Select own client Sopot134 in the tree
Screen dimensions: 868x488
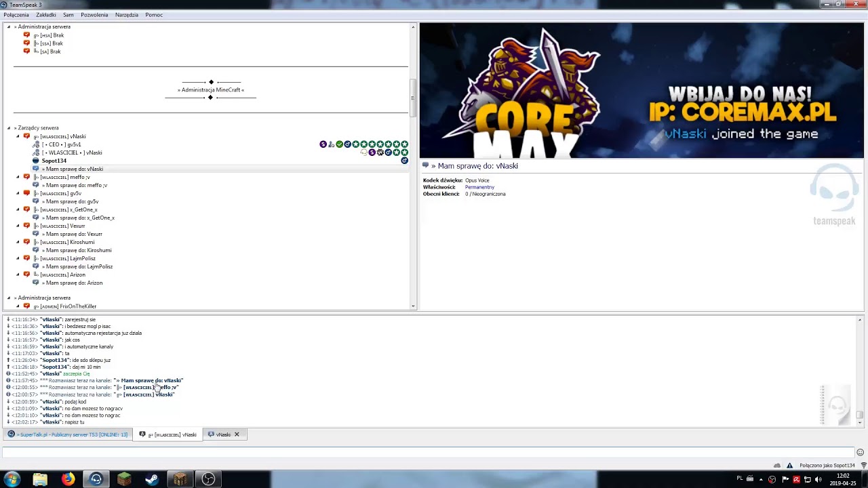(x=54, y=161)
